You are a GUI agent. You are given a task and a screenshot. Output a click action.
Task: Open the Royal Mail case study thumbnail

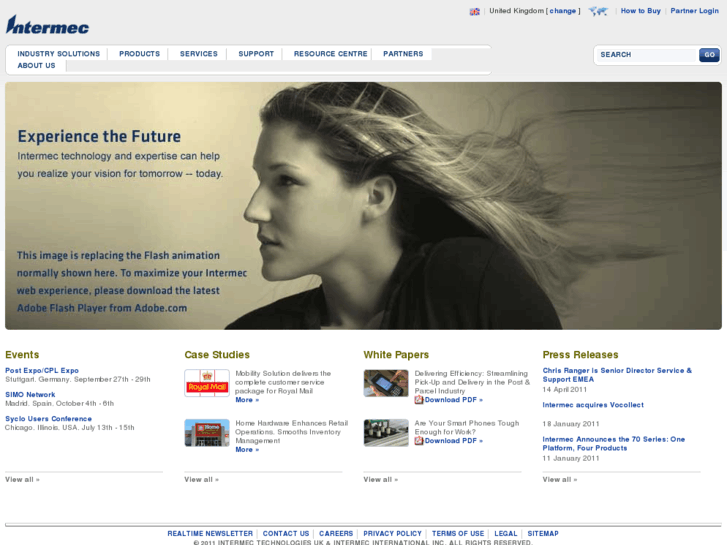207,383
